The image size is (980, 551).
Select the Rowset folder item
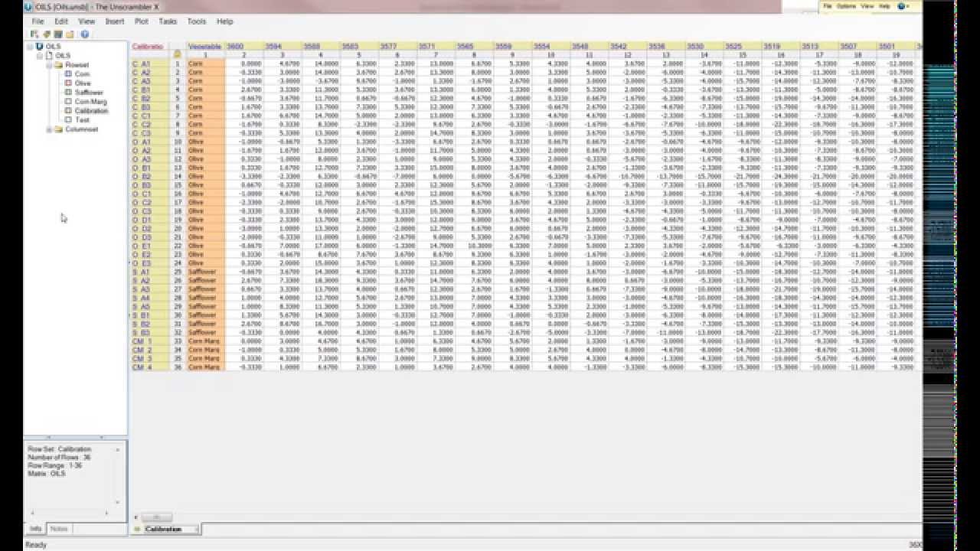[x=77, y=65]
